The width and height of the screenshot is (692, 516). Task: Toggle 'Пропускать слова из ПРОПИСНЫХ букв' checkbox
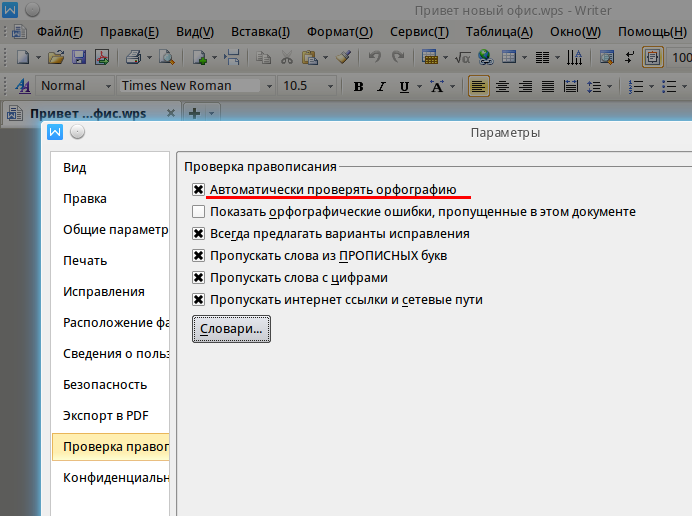pos(198,256)
